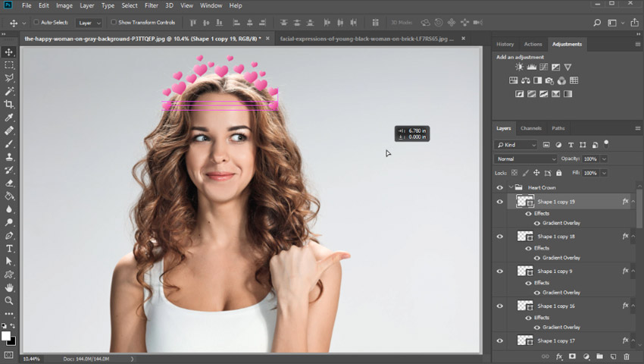Image resolution: width=644 pixels, height=364 pixels.
Task: Open the blend mode Normal dropdown
Action: (526, 158)
